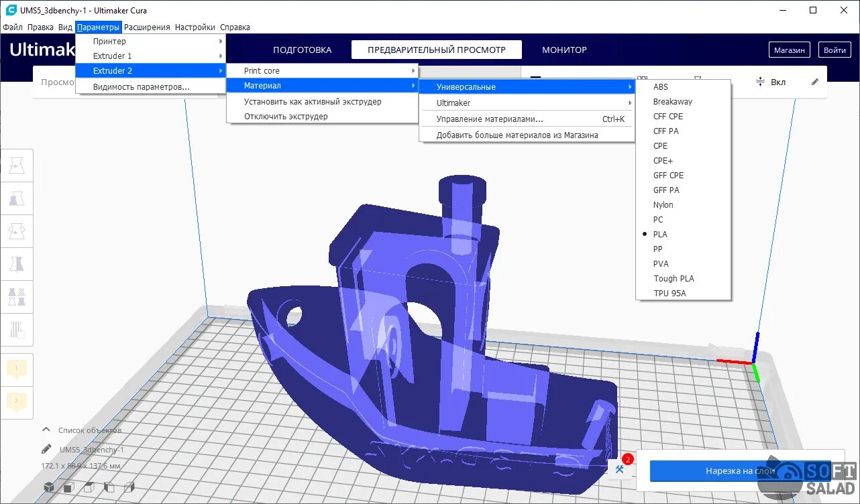Select CFF PA material

pyautogui.click(x=683, y=131)
